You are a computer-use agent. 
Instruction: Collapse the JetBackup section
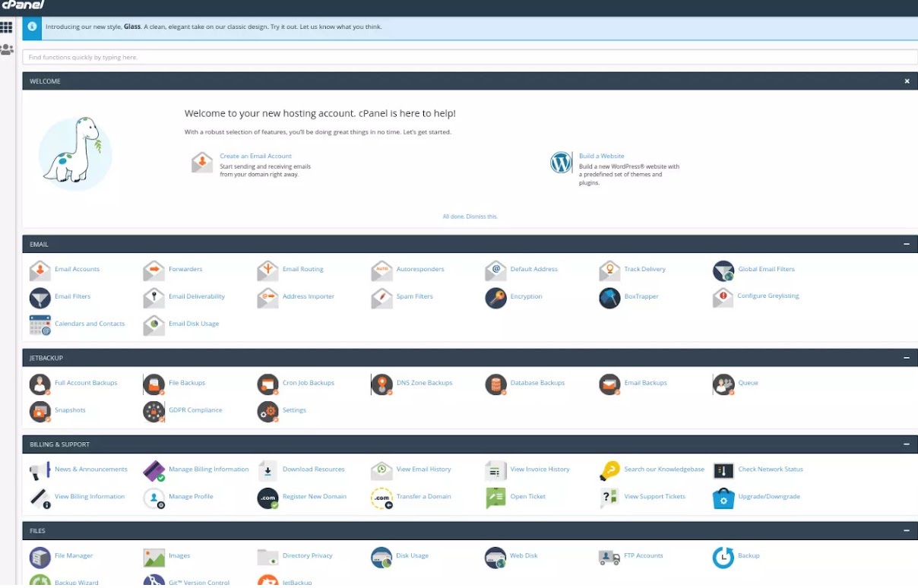[x=907, y=358]
